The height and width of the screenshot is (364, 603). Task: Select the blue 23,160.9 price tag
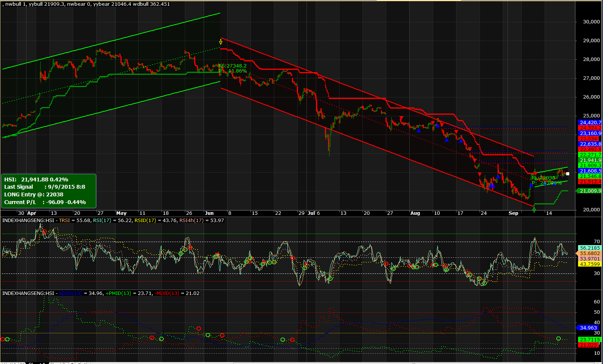590,133
